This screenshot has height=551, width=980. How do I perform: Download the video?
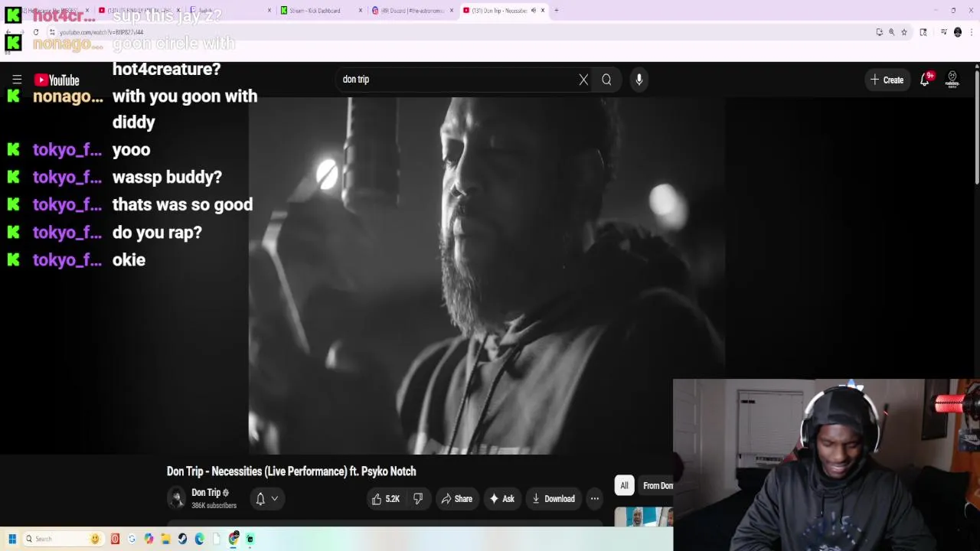[x=553, y=499]
